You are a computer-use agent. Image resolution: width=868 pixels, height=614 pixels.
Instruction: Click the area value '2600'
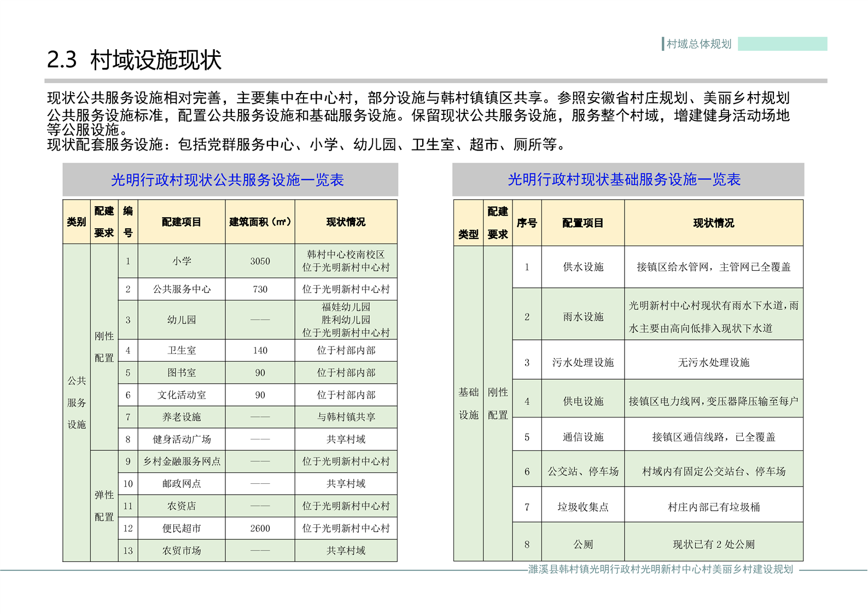260,528
